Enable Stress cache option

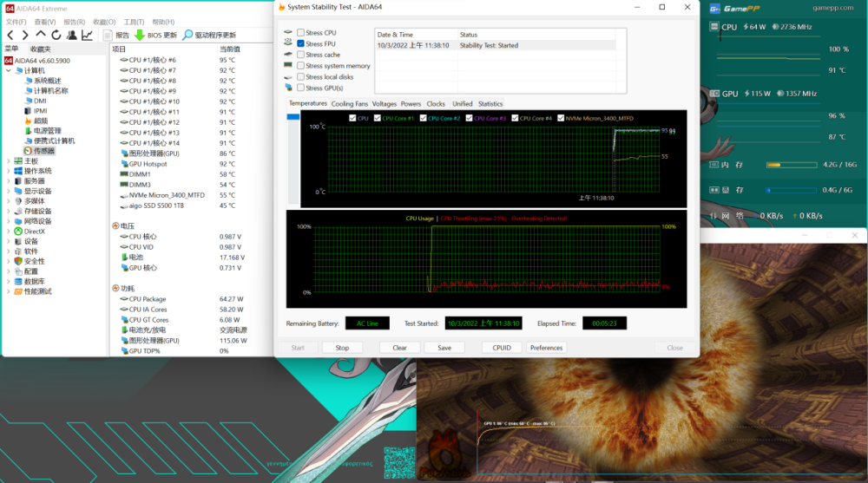(300, 55)
